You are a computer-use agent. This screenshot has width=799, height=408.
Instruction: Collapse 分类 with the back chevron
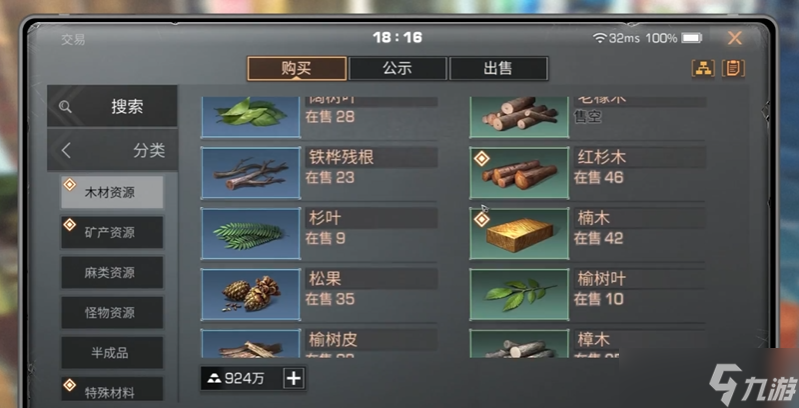click(x=66, y=151)
